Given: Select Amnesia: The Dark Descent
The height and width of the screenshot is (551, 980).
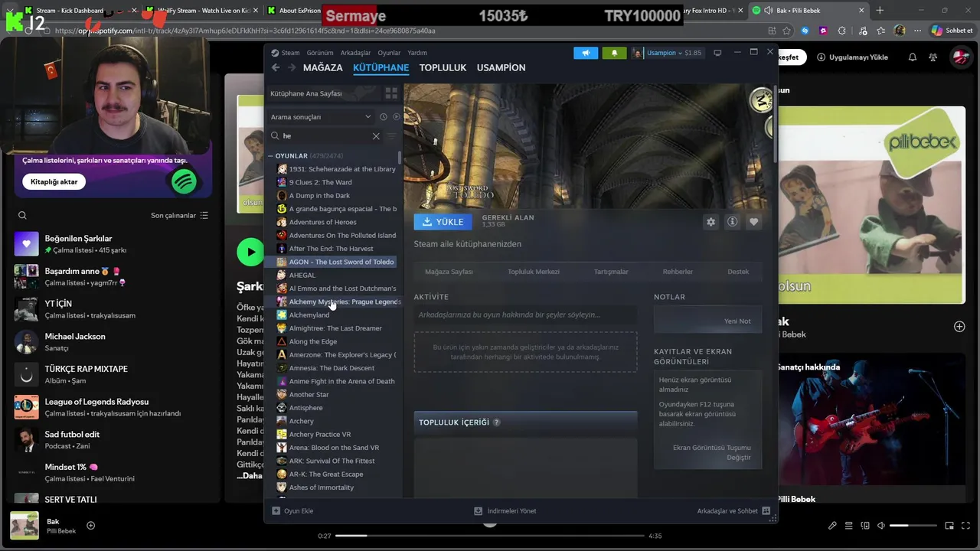Looking at the screenshot, I should coord(334,368).
